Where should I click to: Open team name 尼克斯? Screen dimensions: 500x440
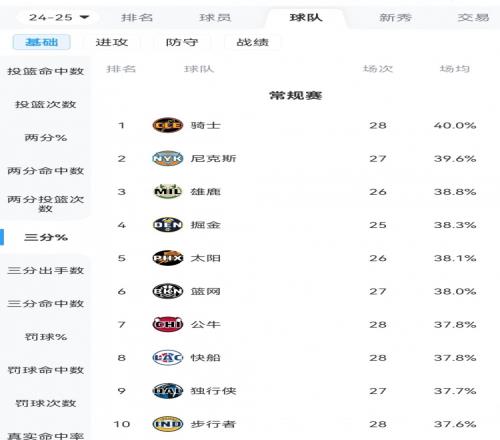(x=213, y=158)
